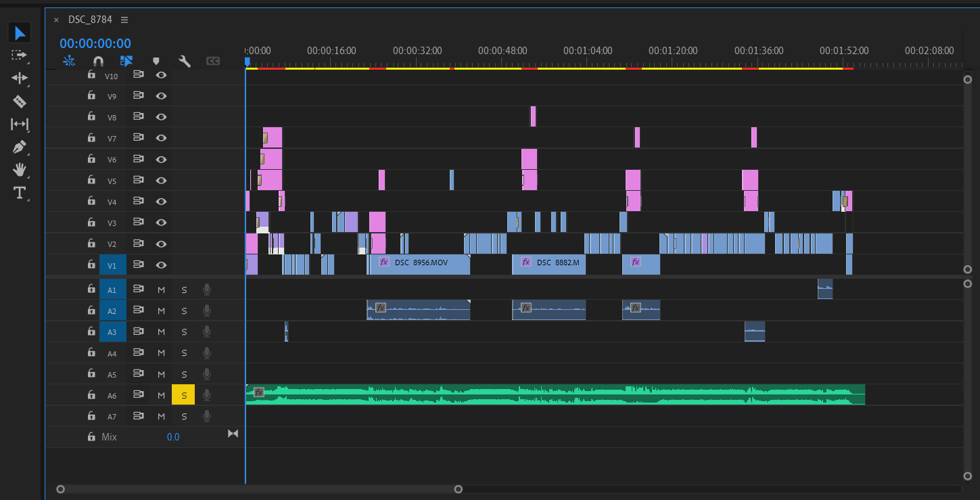Select the DSC_8784 sequence tab

pyautogui.click(x=89, y=20)
